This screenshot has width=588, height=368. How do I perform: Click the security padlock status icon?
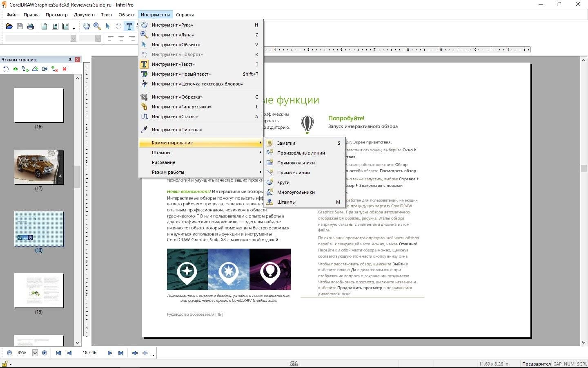[x=6, y=364]
